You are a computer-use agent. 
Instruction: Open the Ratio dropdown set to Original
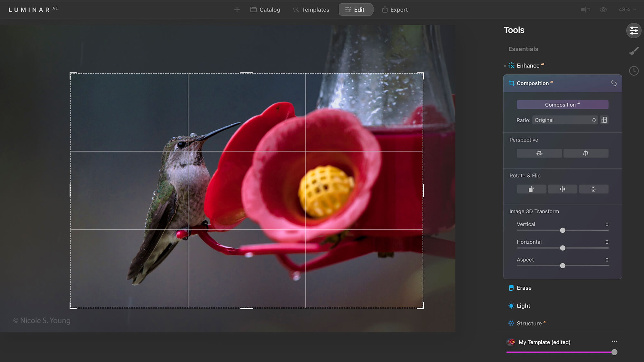point(565,120)
